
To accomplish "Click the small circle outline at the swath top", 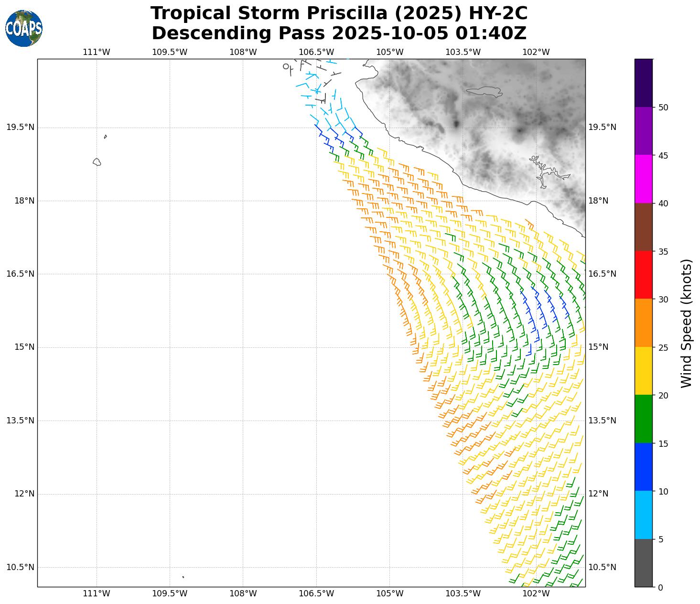I will (x=286, y=66).
